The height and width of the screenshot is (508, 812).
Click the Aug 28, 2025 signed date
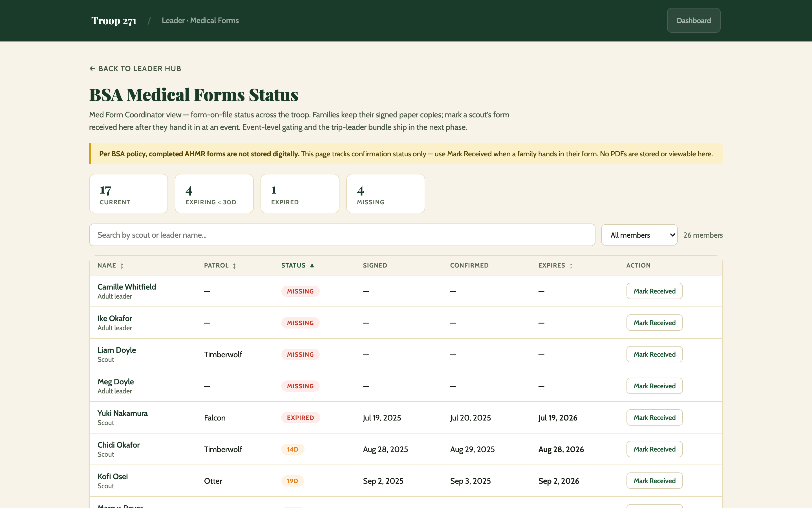tap(385, 449)
